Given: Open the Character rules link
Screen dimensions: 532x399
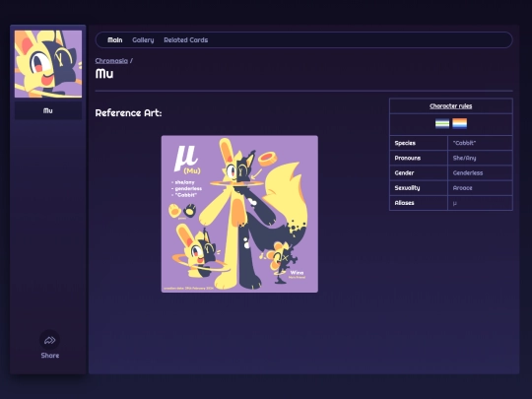Looking at the screenshot, I should 450,106.
